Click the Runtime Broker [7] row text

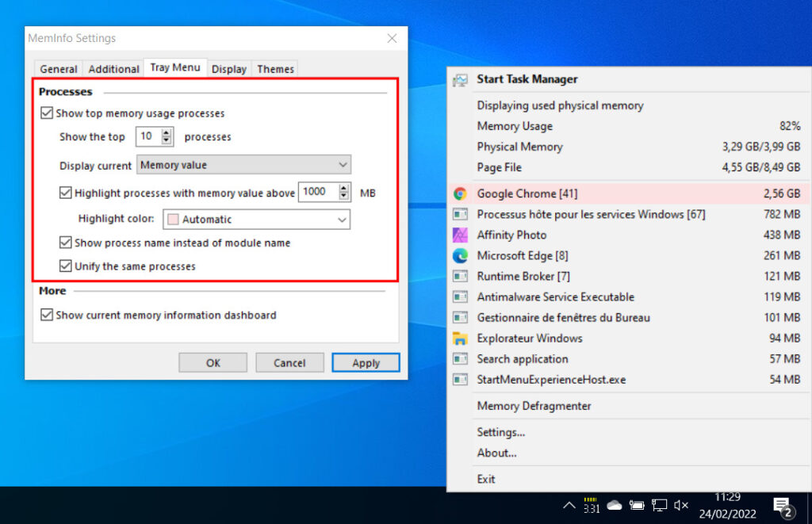(x=523, y=277)
